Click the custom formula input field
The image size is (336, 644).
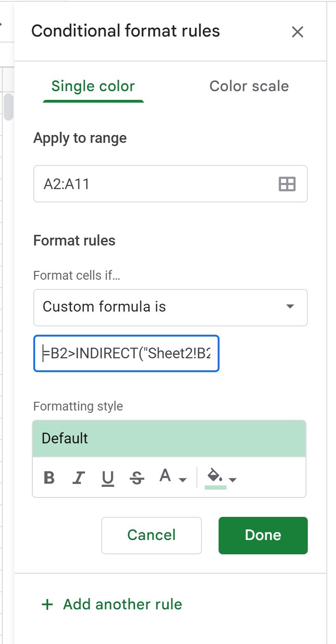pyautogui.click(x=126, y=353)
